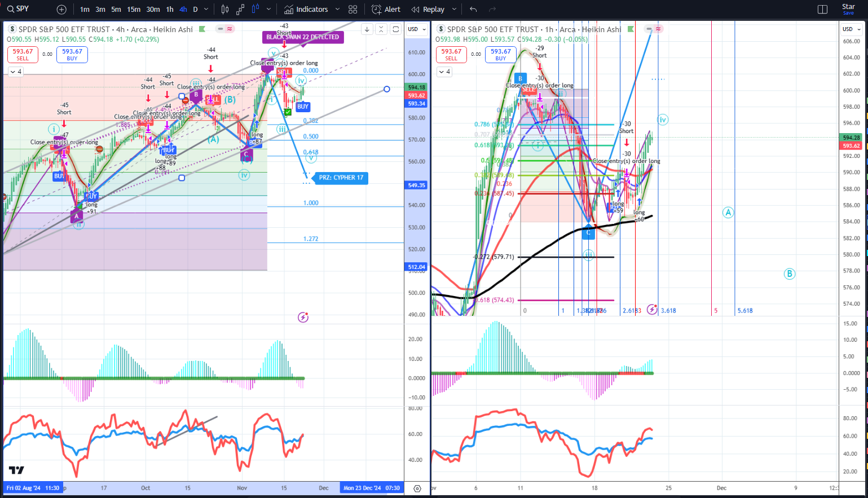Click the circled A wave label on right chart

[x=728, y=213]
